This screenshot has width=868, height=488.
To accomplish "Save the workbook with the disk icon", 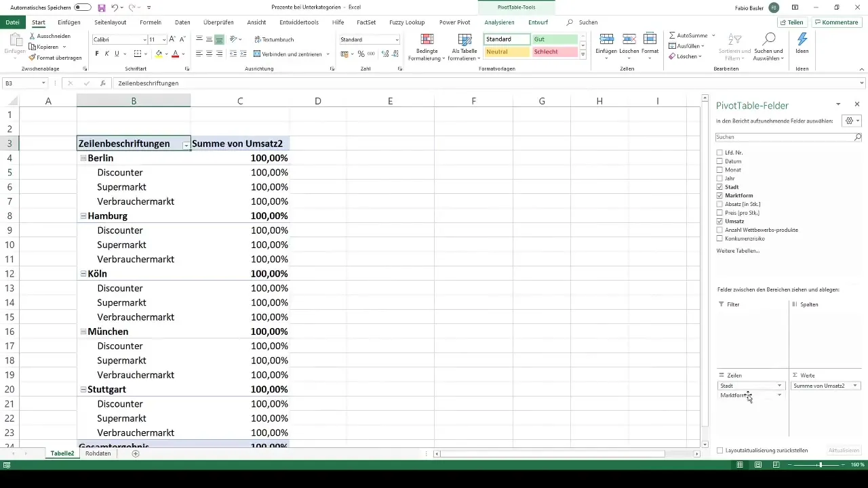I will 102,7.
